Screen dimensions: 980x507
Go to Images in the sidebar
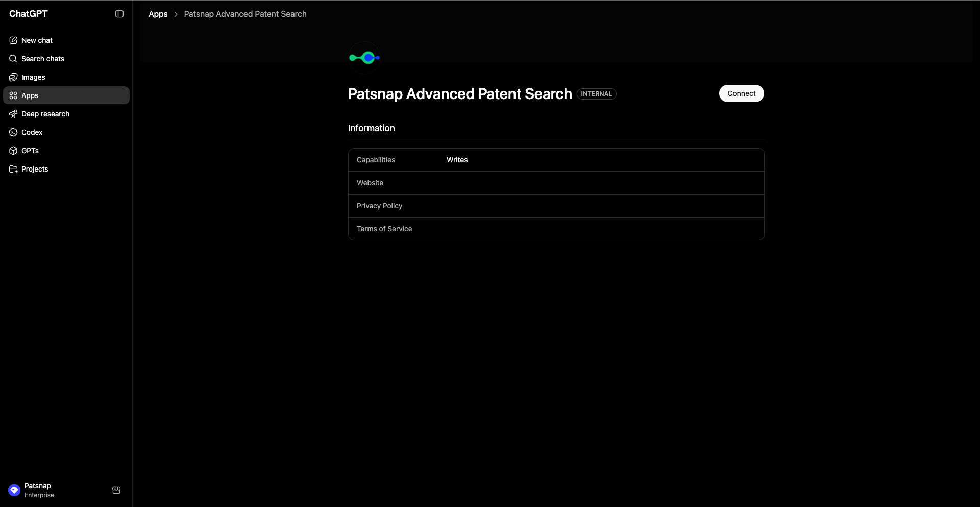click(66, 77)
